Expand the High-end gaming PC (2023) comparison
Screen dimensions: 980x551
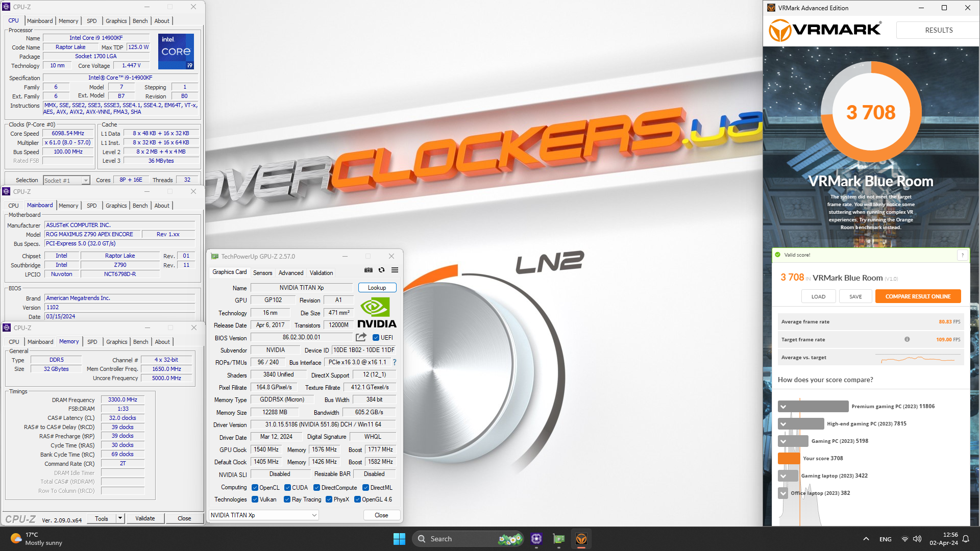783,424
